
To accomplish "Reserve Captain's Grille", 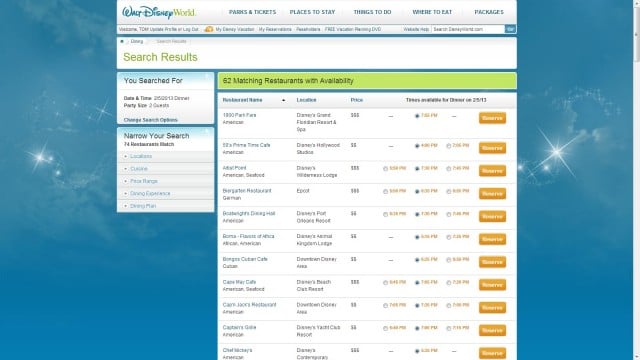I will [492, 331].
